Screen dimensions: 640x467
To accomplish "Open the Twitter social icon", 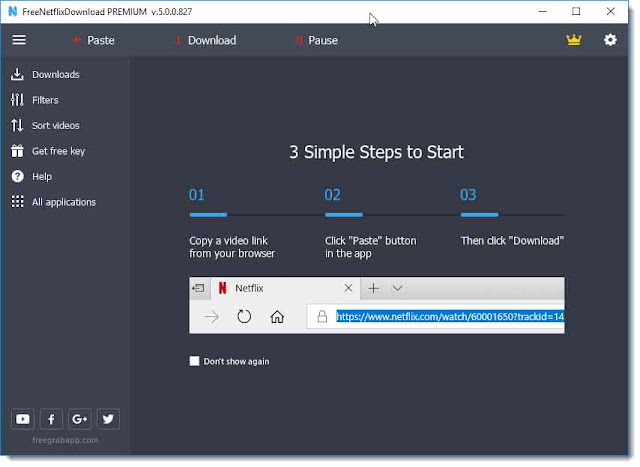I will pyautogui.click(x=108, y=419).
